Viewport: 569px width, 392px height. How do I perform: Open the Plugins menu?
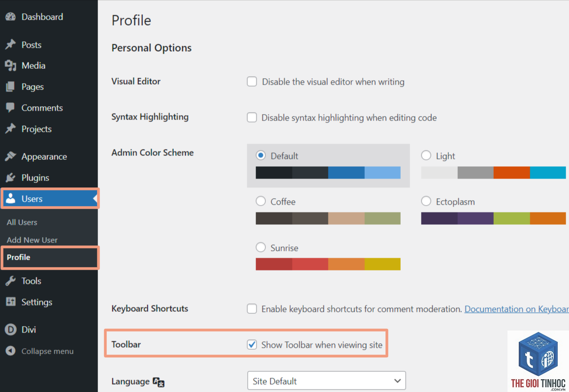tap(35, 178)
